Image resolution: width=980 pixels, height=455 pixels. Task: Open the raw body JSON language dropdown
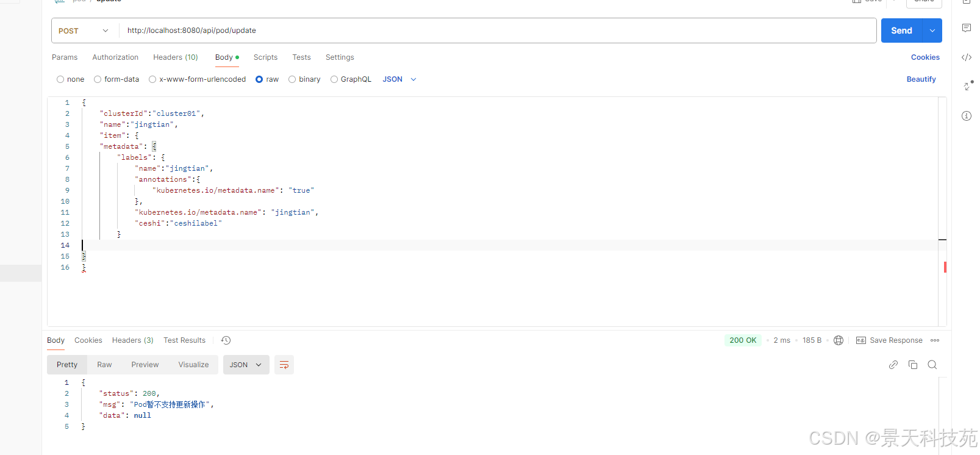tap(399, 79)
